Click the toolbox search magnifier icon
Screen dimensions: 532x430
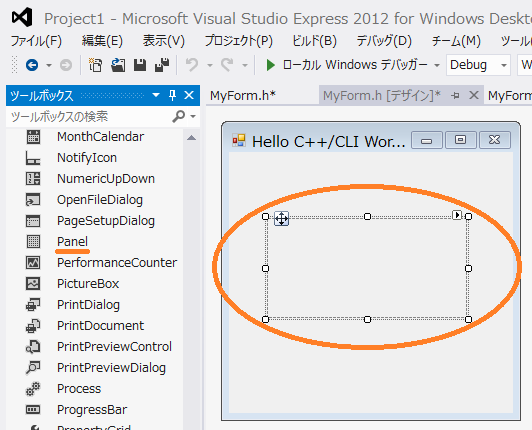178,117
